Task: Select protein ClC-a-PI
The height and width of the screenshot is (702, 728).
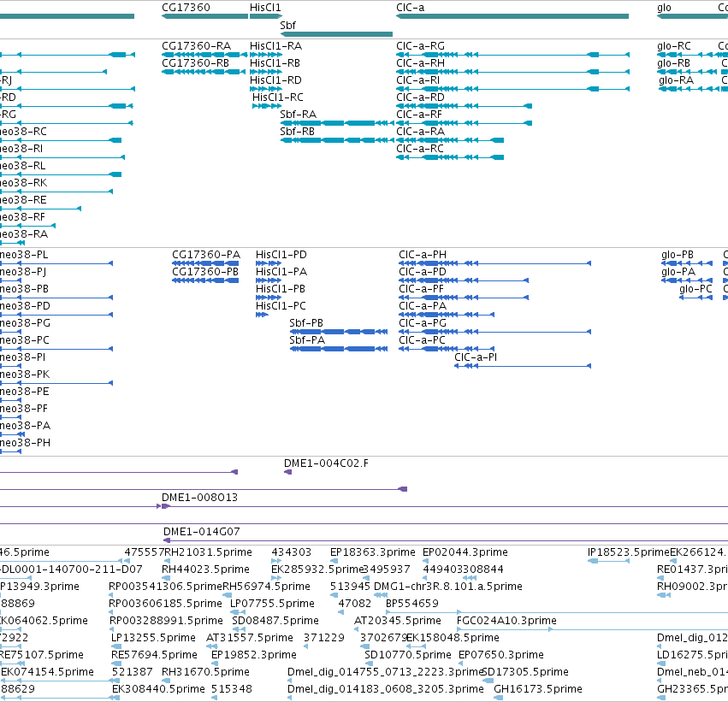Action: (x=523, y=367)
